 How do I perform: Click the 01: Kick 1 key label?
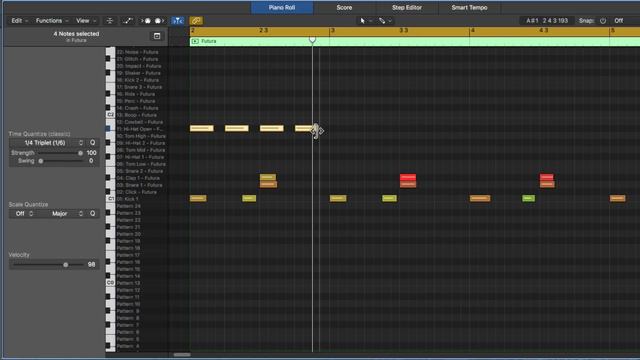click(x=128, y=199)
